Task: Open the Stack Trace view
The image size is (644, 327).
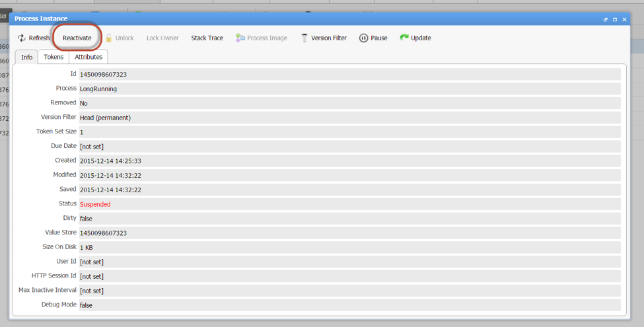Action: [x=207, y=38]
